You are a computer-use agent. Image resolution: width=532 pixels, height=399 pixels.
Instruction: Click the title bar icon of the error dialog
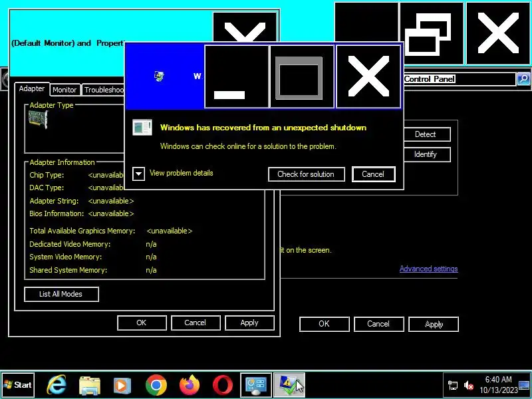(x=159, y=76)
